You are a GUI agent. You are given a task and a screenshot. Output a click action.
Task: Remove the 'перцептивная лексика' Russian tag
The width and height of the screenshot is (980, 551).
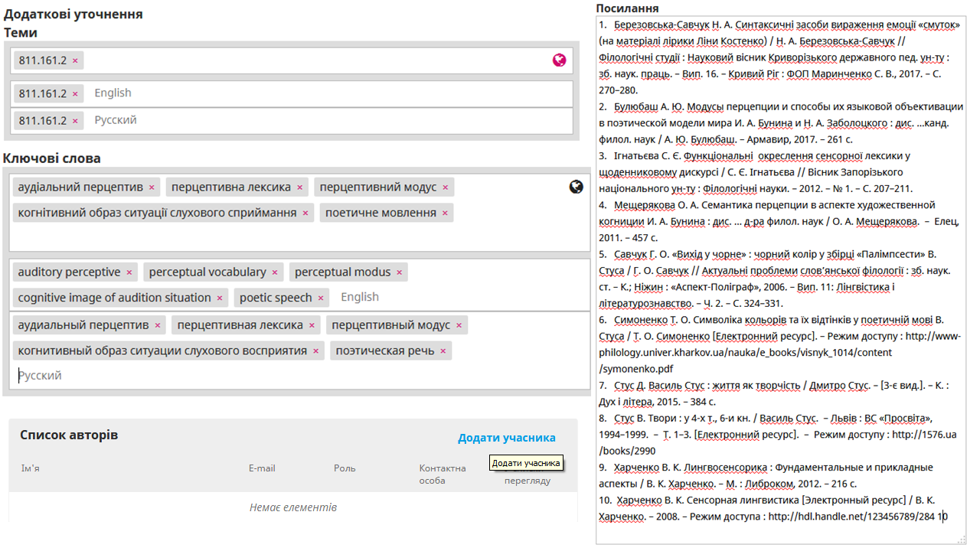[x=312, y=326]
